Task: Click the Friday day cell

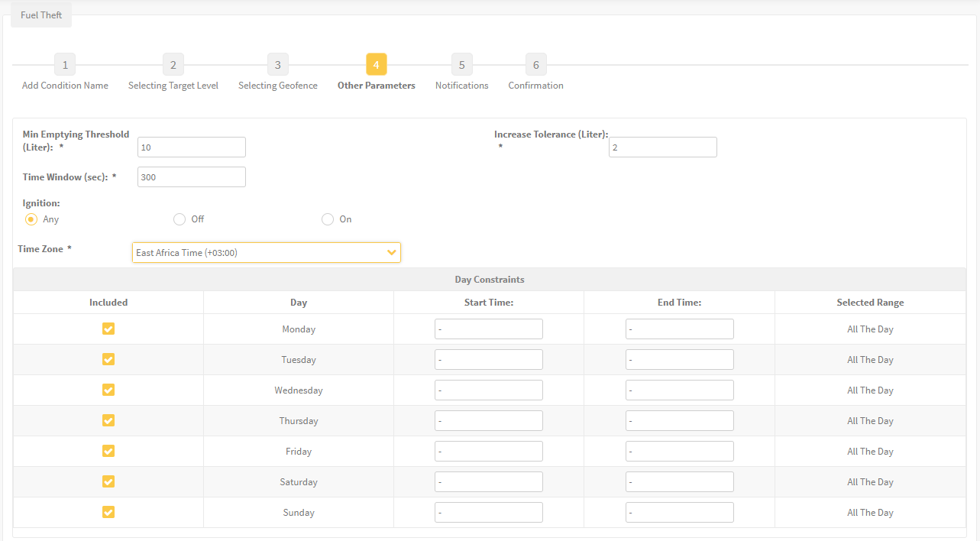Action: click(x=299, y=452)
